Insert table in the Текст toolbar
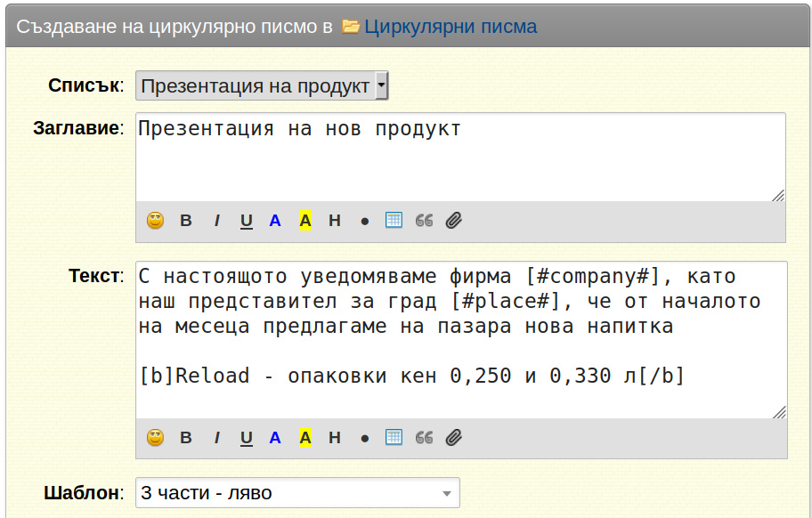812x518 pixels. (x=394, y=437)
